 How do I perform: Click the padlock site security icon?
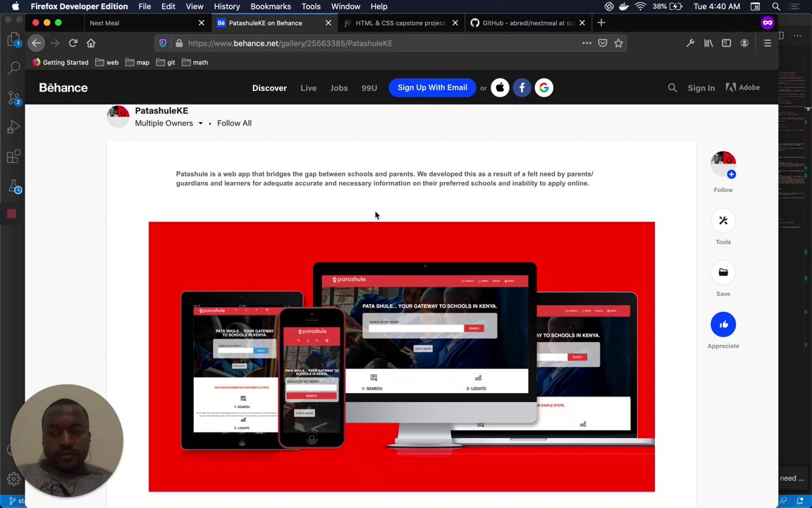click(x=179, y=44)
